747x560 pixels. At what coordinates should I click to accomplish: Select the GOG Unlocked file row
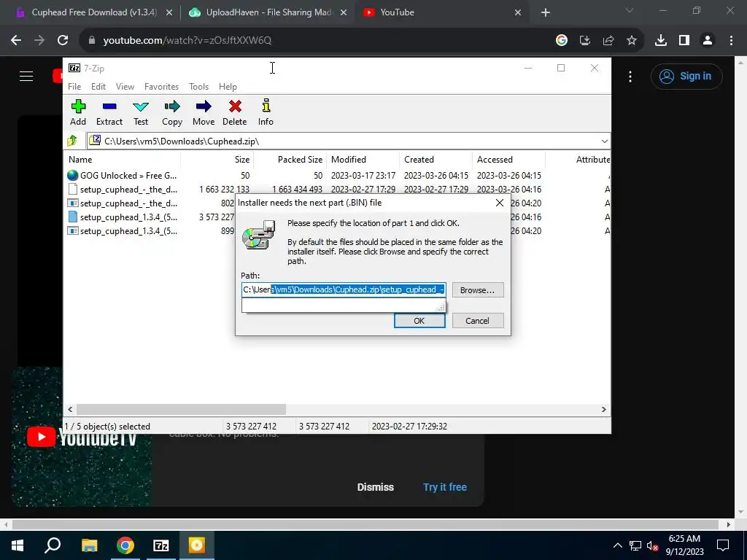[x=337, y=175]
